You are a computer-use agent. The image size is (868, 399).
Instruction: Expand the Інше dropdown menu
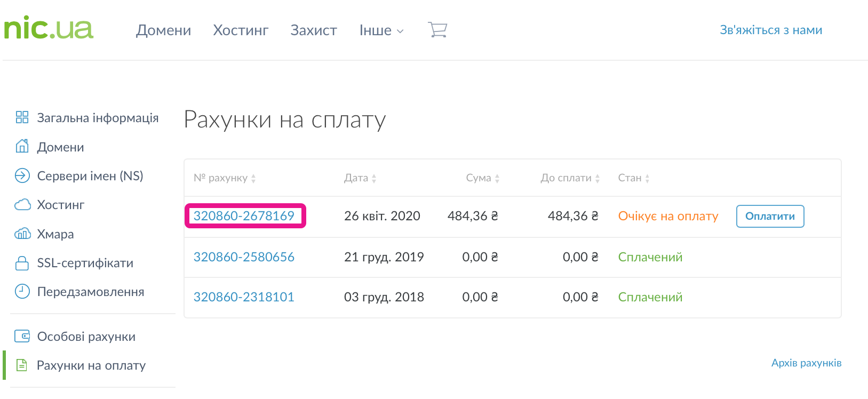[x=381, y=30]
